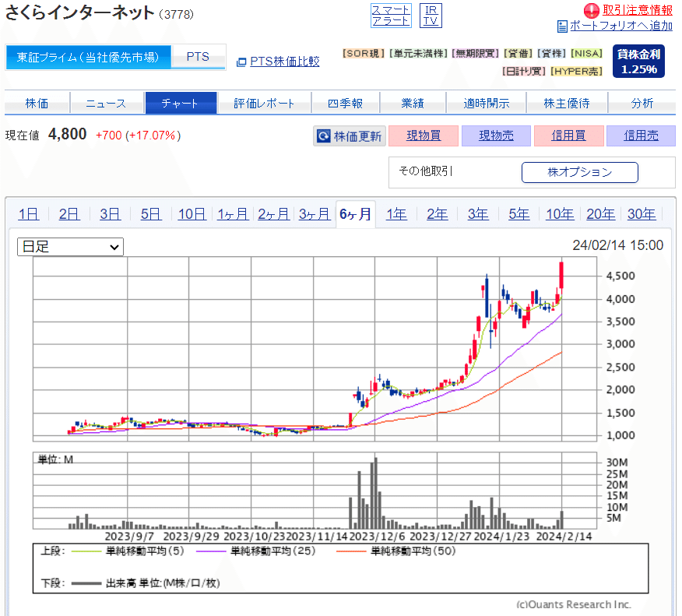Select 10日 chart period
Screen dimensions: 682x616
click(x=192, y=214)
